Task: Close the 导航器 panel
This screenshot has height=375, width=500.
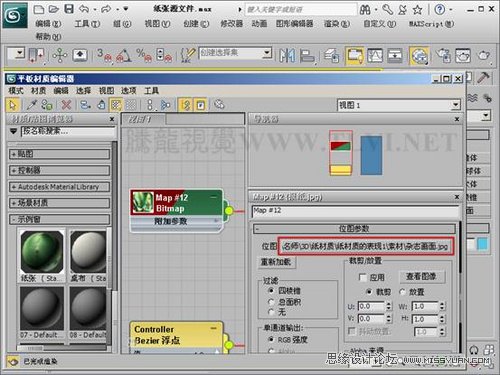Action: (457, 119)
